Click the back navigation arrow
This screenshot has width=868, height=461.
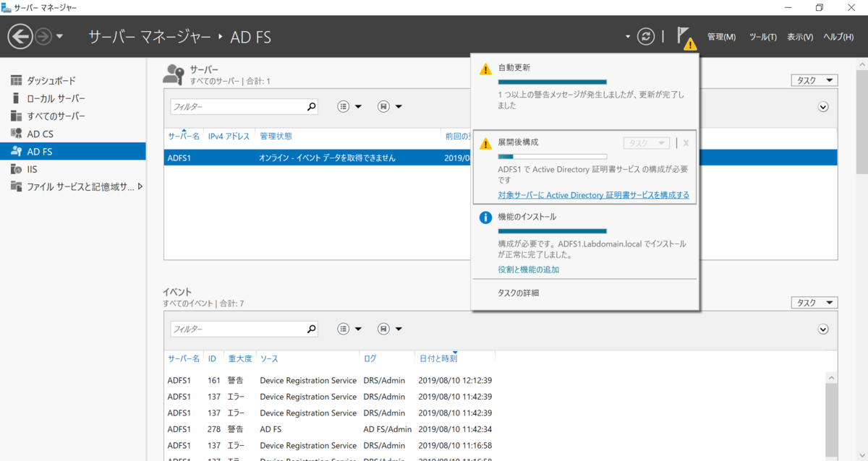tap(20, 36)
